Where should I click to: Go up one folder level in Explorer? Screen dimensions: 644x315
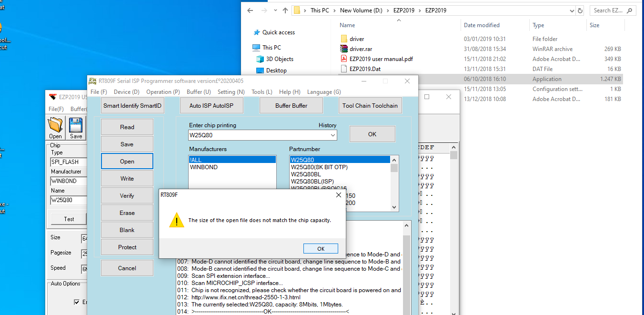[x=285, y=10]
